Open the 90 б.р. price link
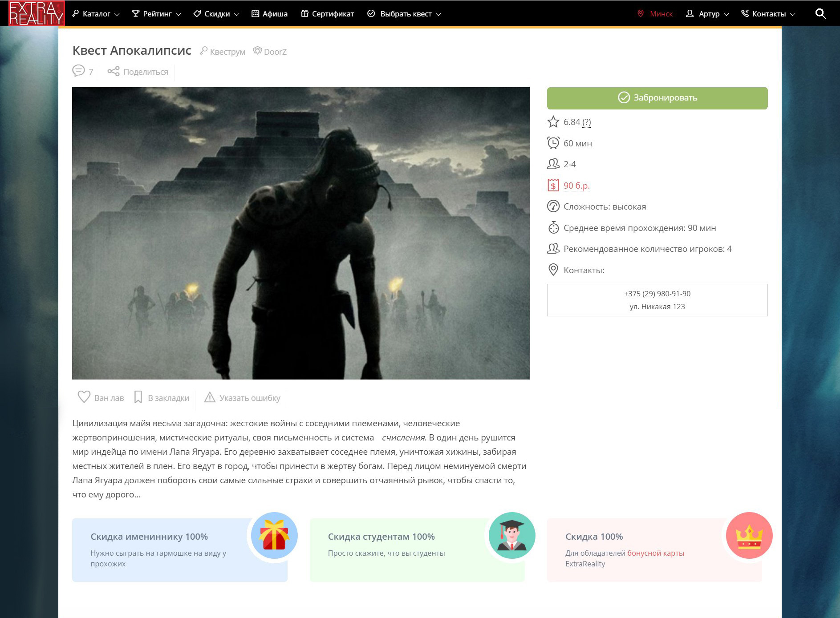This screenshot has width=840, height=618. point(576,186)
